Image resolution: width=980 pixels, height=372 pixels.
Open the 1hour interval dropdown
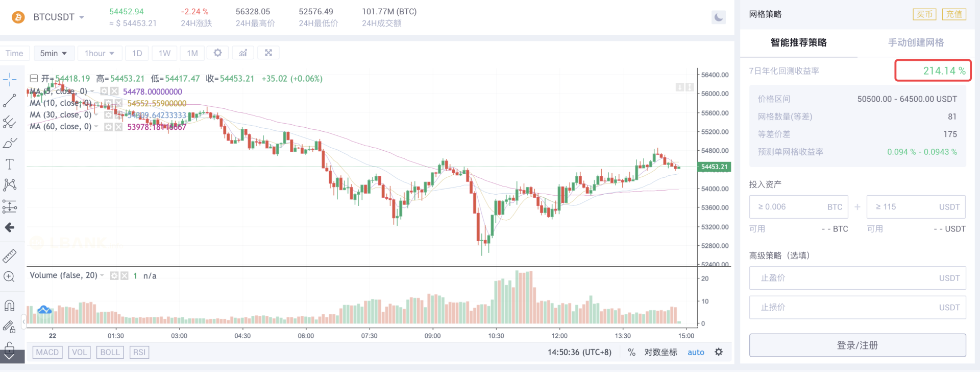coord(100,53)
